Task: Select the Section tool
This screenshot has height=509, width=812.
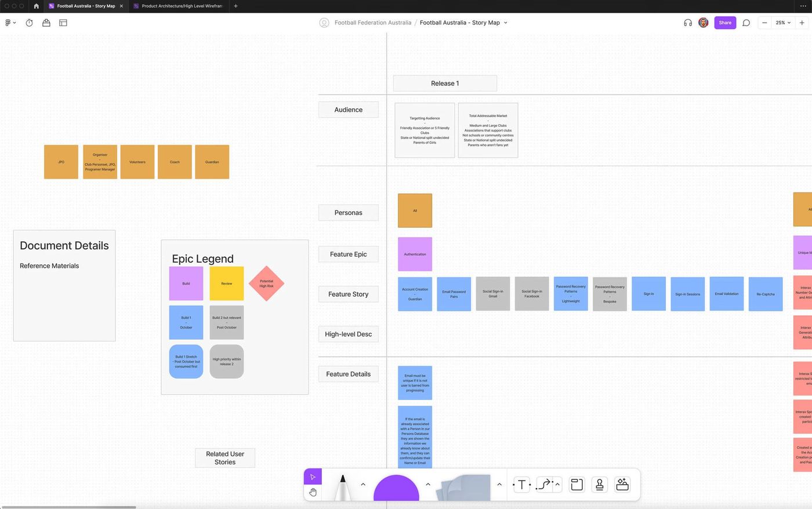Action: click(577, 485)
